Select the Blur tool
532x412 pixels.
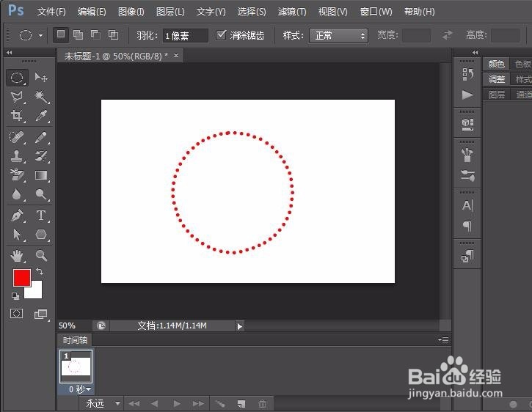click(17, 194)
